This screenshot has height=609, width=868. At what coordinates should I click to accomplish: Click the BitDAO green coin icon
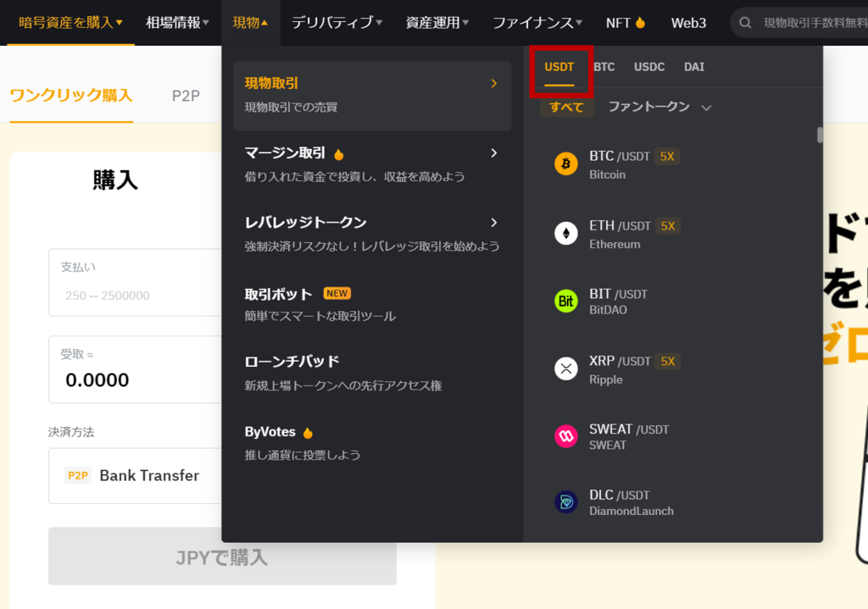click(565, 301)
